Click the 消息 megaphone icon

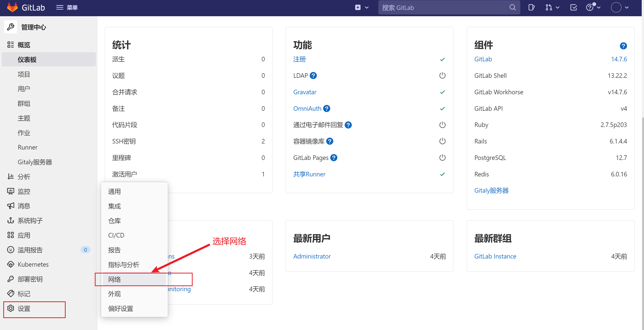(10, 206)
